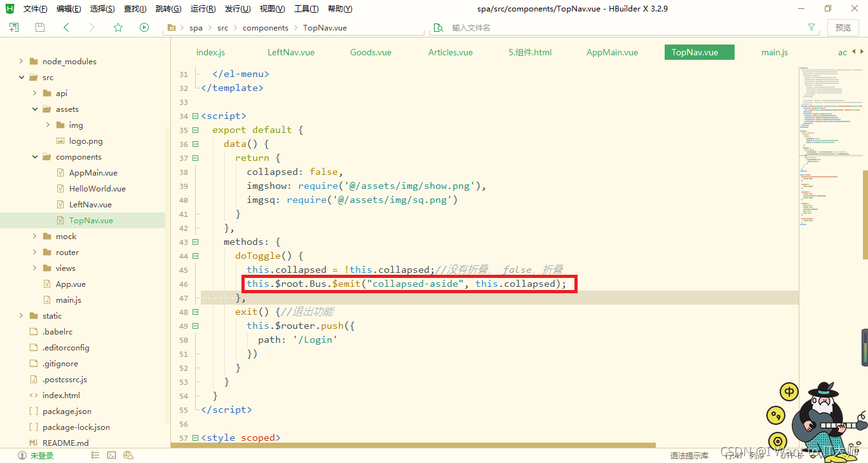
Task: Click the code minimap overview
Action: click(830, 146)
